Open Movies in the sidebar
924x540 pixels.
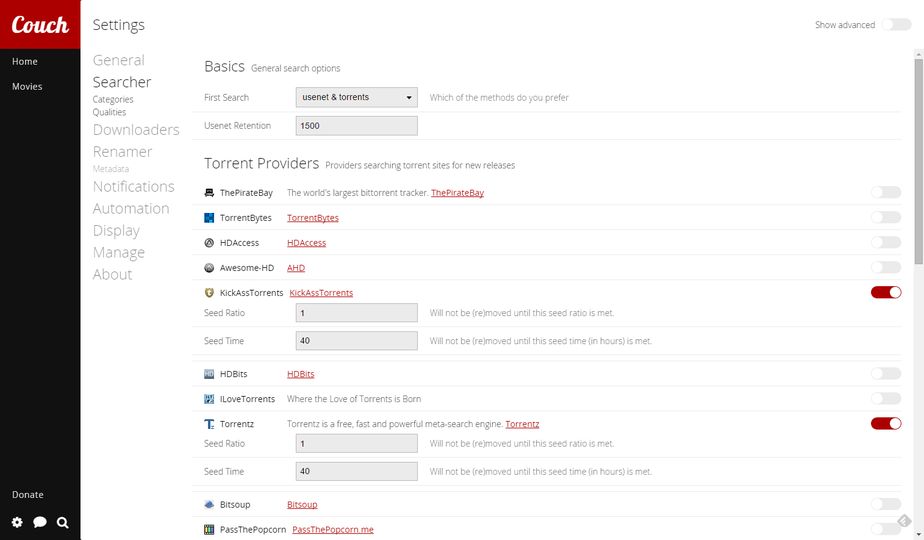click(27, 86)
